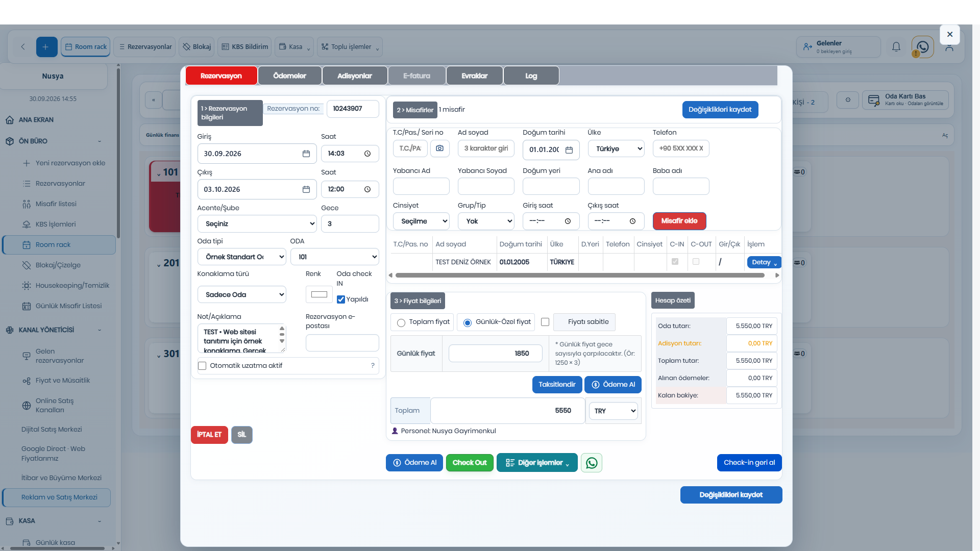Select Toplam fiyat radio button
Screen dimensions: 980x551
pos(401,322)
